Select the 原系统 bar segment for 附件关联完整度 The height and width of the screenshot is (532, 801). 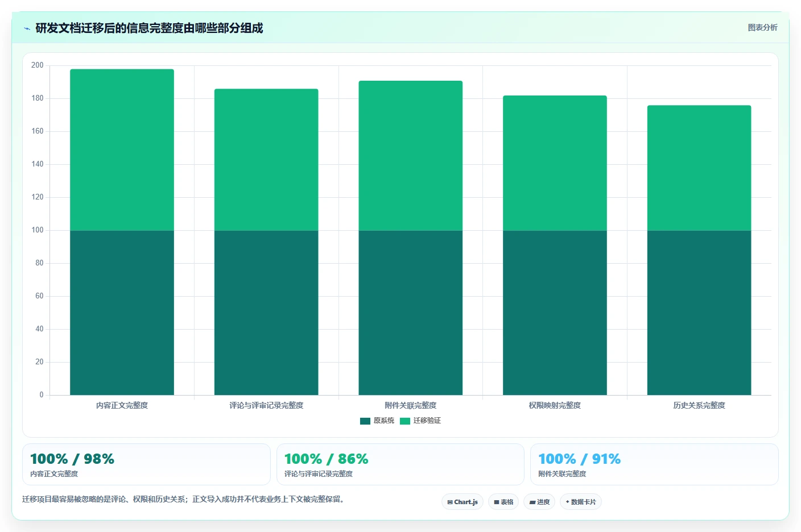[x=411, y=313]
